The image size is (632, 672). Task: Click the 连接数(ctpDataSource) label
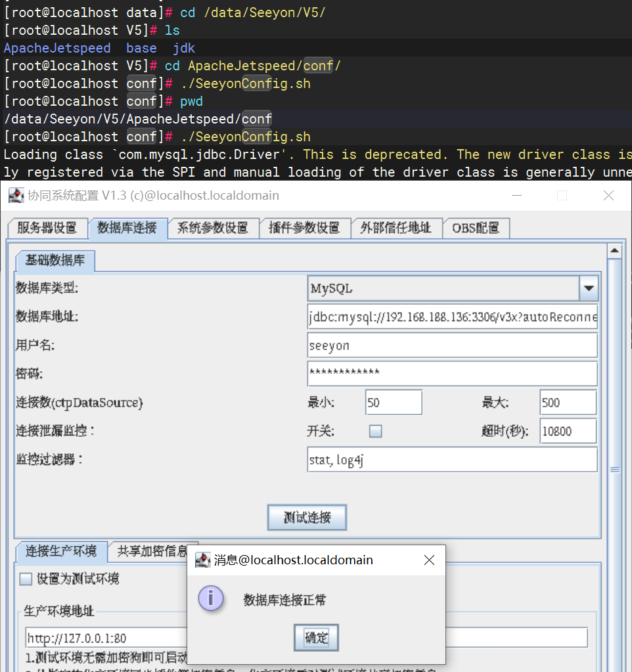pos(79,403)
